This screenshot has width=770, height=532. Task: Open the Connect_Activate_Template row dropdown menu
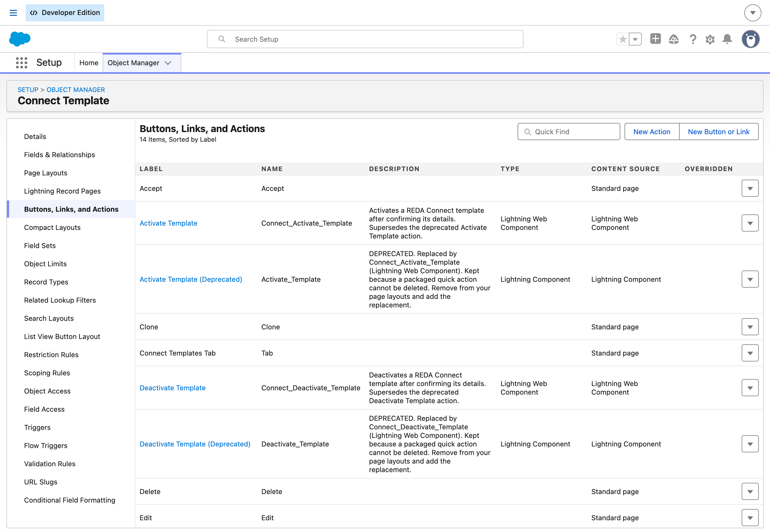click(x=750, y=223)
